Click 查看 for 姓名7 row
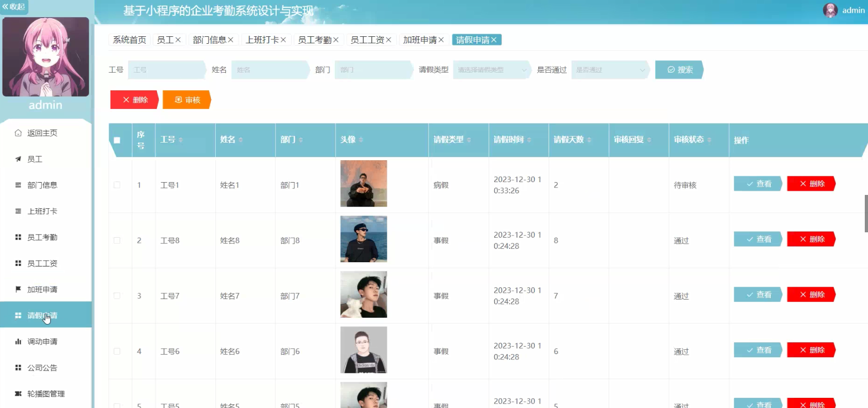Screen dimensions: 868x408 click(x=758, y=295)
